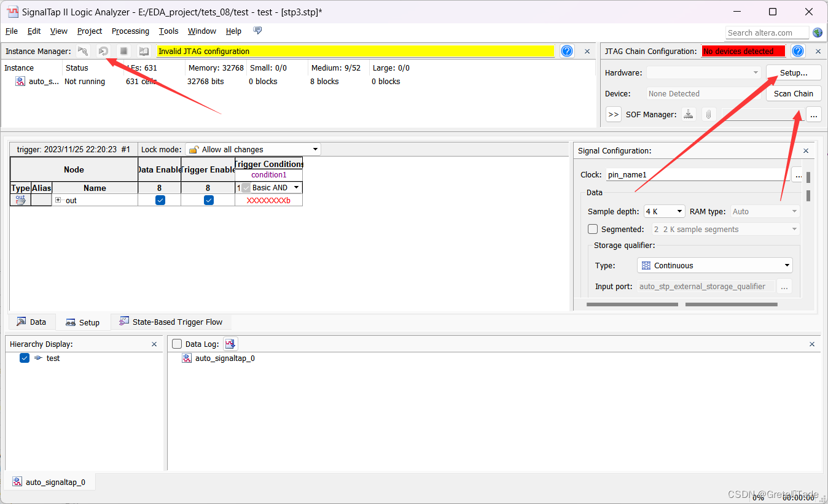Click the test entity arrow icon in Hierarchy Display
This screenshot has height=504, width=828.
pyautogui.click(x=38, y=358)
